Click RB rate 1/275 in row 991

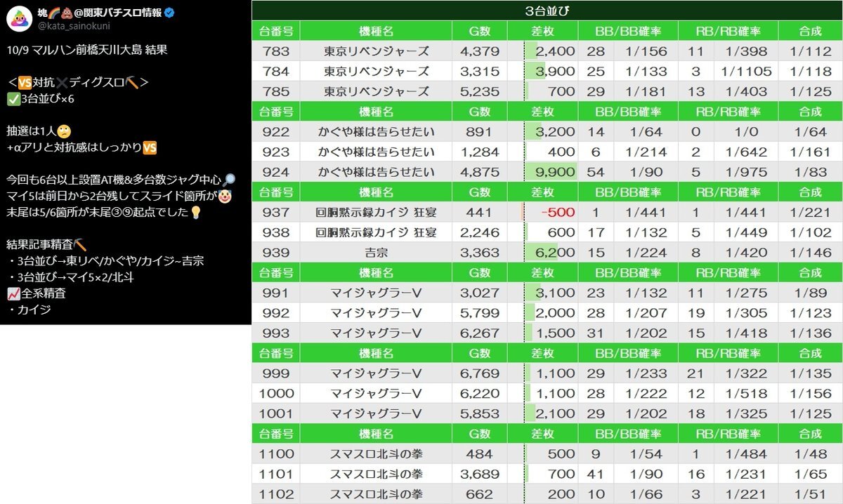(x=747, y=293)
